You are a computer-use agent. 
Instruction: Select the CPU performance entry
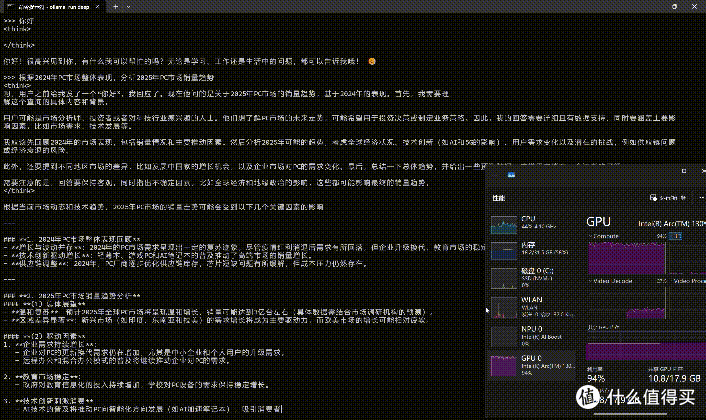coord(532,224)
